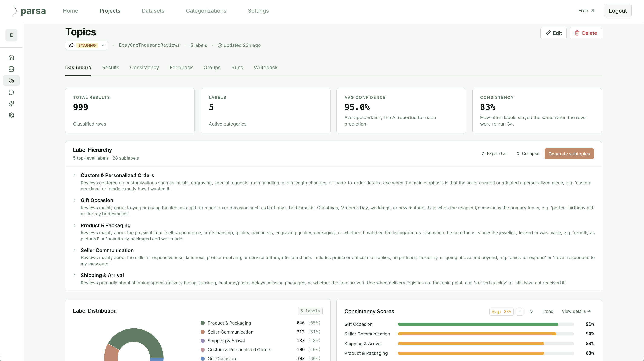Click the Trend button
The width and height of the screenshot is (644, 361).
point(547,312)
